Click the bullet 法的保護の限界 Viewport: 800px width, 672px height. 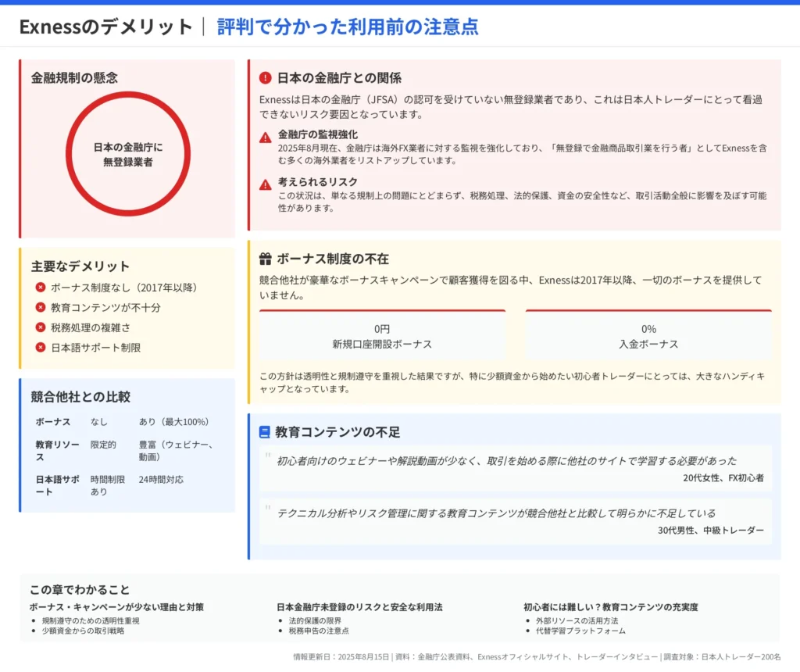point(315,621)
